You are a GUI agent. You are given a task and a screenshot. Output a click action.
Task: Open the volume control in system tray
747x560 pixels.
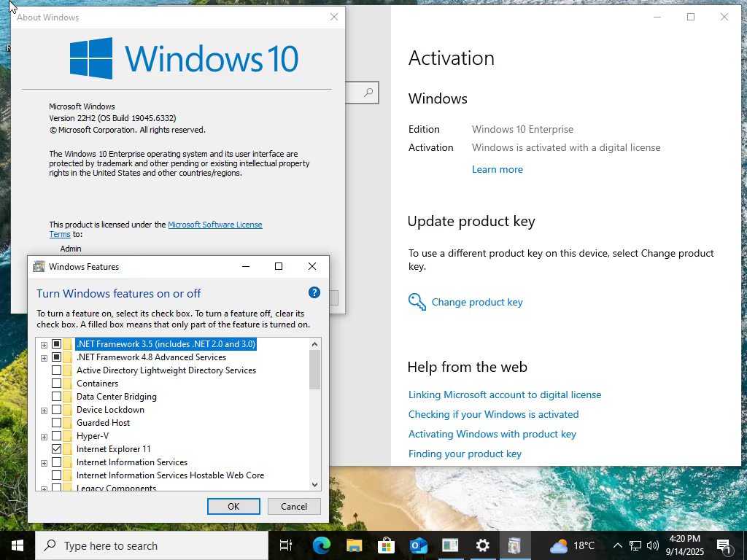653,545
